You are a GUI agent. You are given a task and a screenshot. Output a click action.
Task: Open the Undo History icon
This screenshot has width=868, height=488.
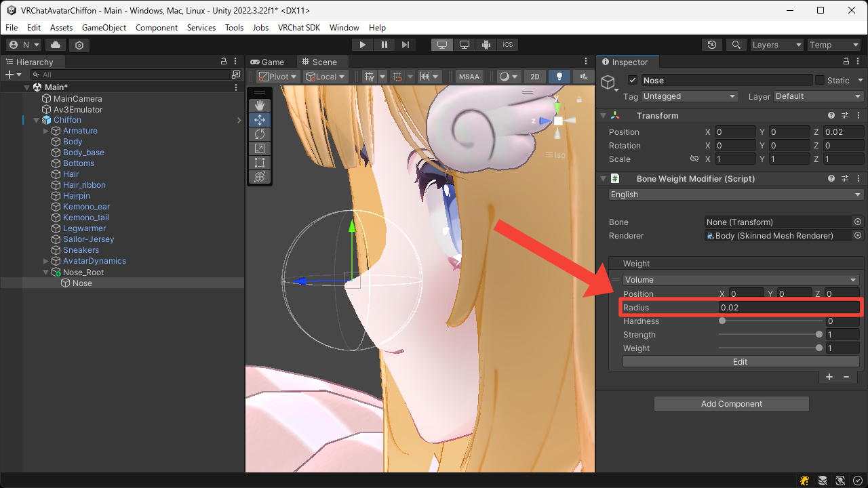tap(711, 45)
